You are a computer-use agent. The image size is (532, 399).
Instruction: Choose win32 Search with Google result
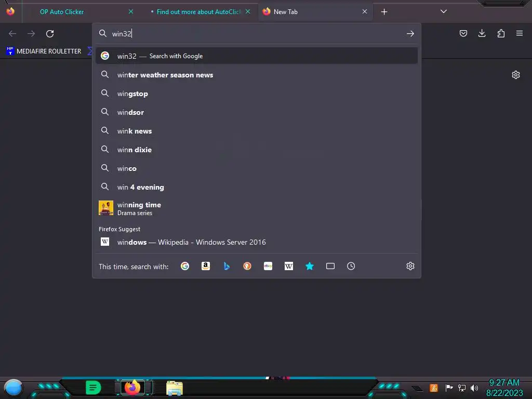pos(257,56)
